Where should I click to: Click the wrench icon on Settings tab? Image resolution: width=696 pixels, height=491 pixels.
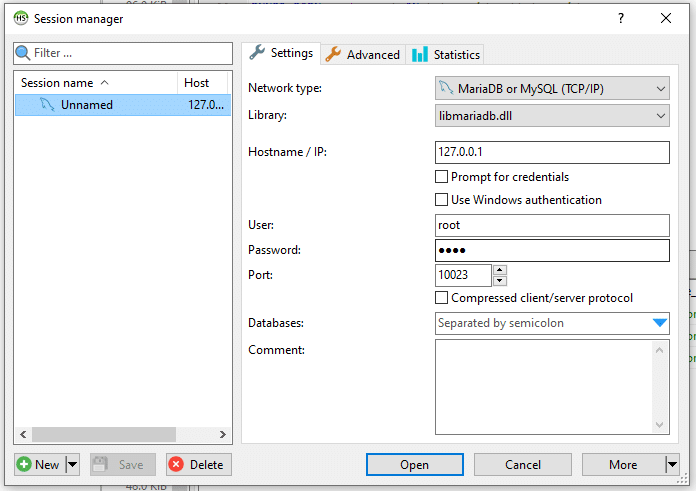257,52
